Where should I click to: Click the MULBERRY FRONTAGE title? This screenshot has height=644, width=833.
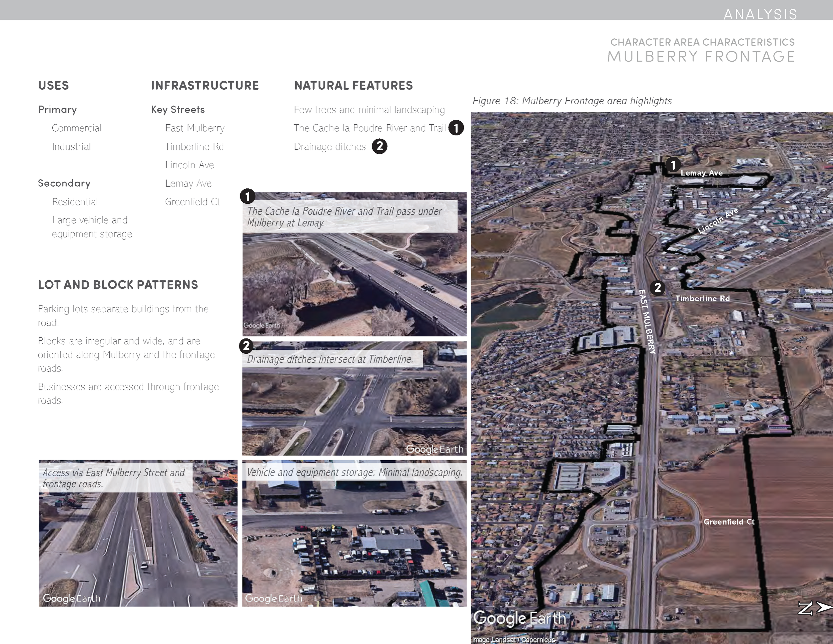701,56
